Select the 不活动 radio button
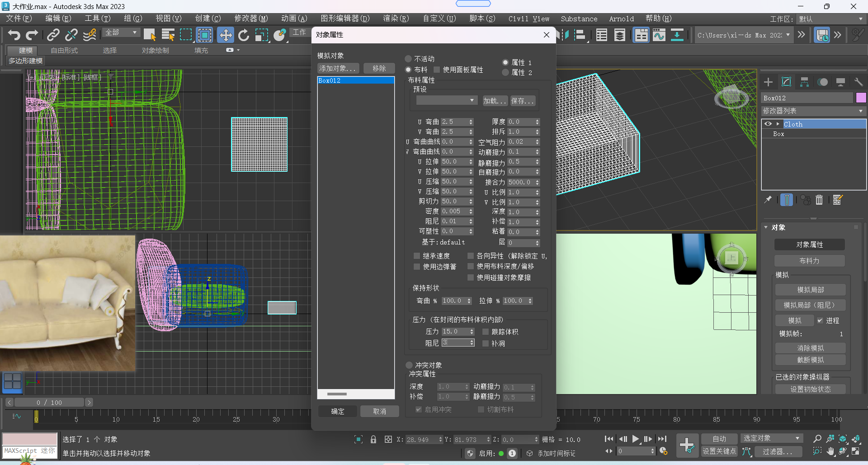The image size is (868, 465). [x=408, y=59]
